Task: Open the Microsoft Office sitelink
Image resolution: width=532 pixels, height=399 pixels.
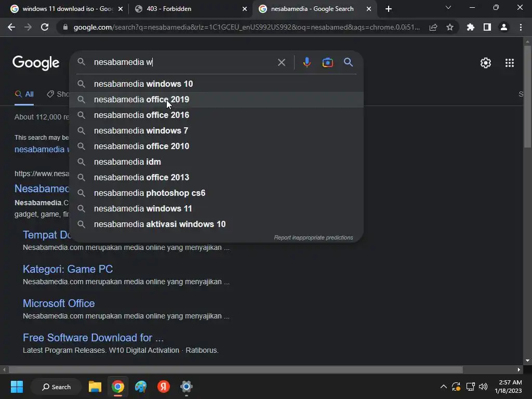Action: pos(59,303)
